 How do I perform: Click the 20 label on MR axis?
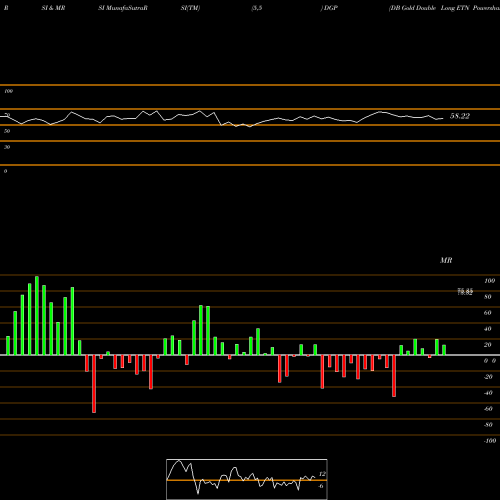488,345
